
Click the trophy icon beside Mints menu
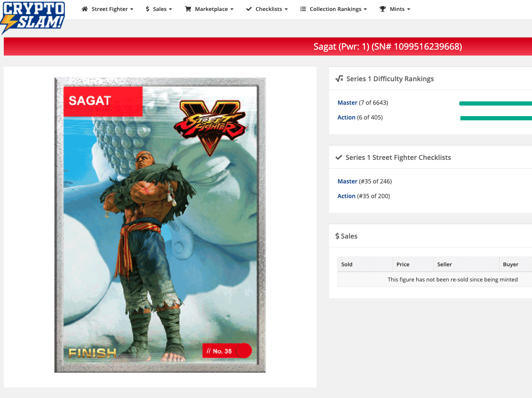(382, 9)
